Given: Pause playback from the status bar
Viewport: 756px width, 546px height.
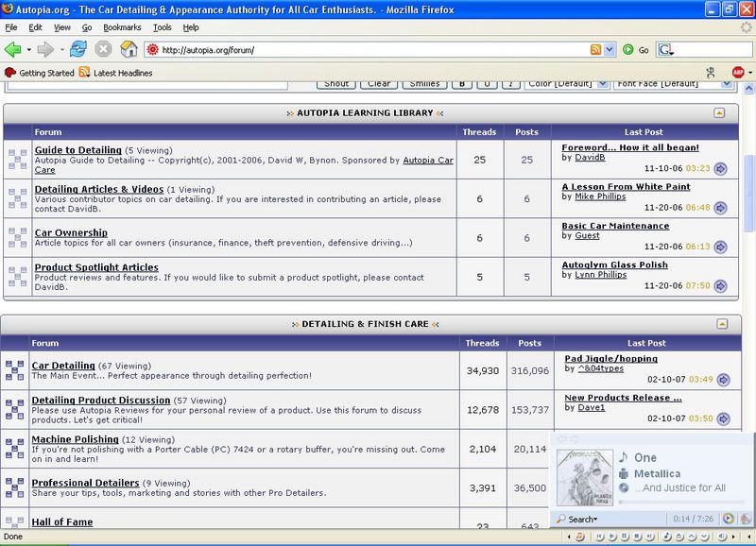Looking at the screenshot, I should (625, 537).
